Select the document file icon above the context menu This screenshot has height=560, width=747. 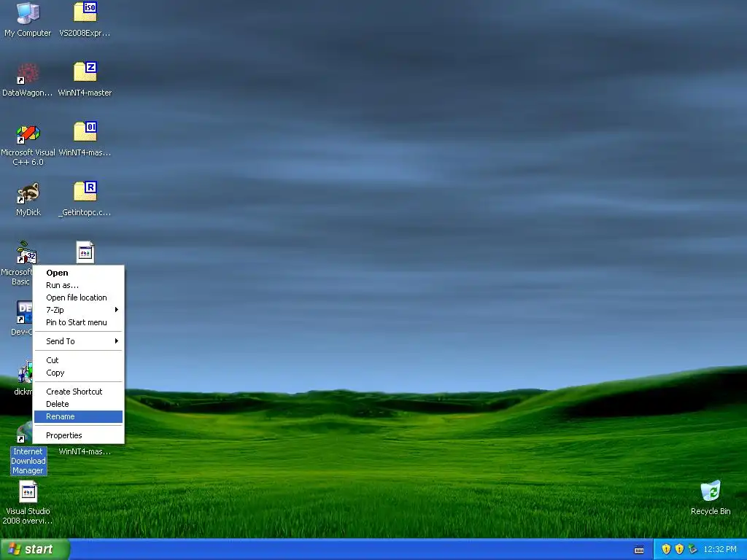pos(85,252)
